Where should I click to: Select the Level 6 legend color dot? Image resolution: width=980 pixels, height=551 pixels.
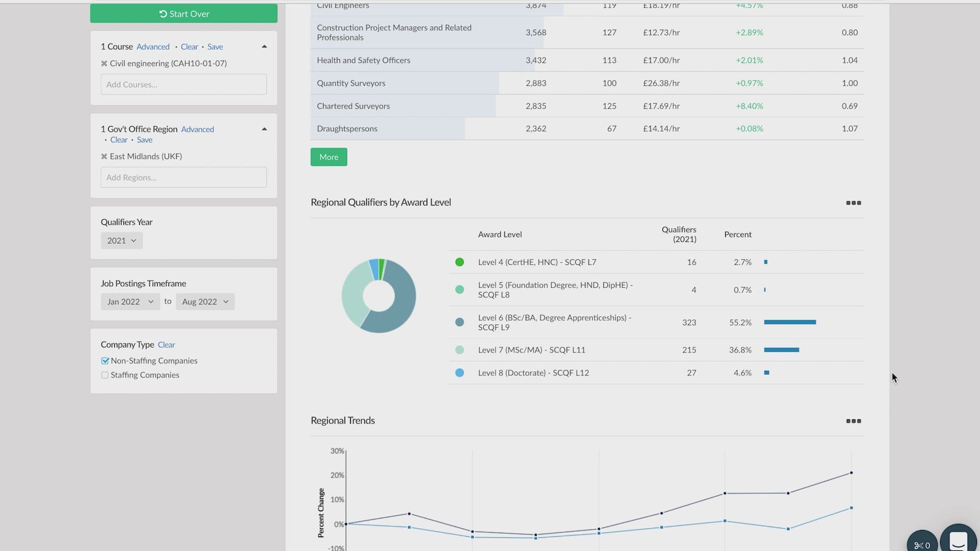[459, 322]
